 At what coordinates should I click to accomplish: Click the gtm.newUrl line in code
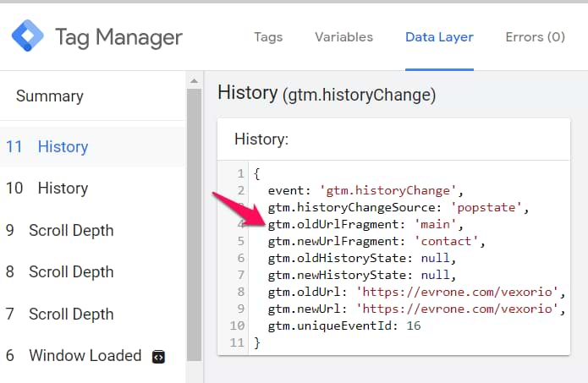coord(415,309)
